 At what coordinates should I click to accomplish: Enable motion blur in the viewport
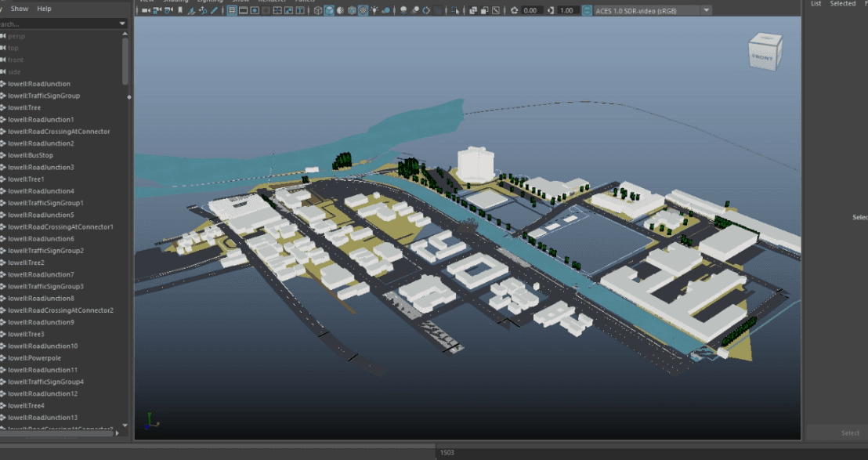click(x=415, y=9)
